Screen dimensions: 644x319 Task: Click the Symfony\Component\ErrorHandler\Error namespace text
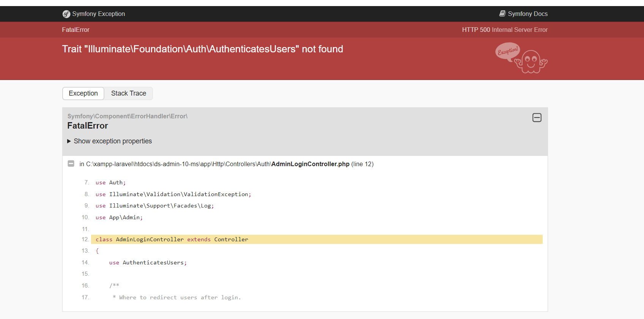tap(127, 116)
